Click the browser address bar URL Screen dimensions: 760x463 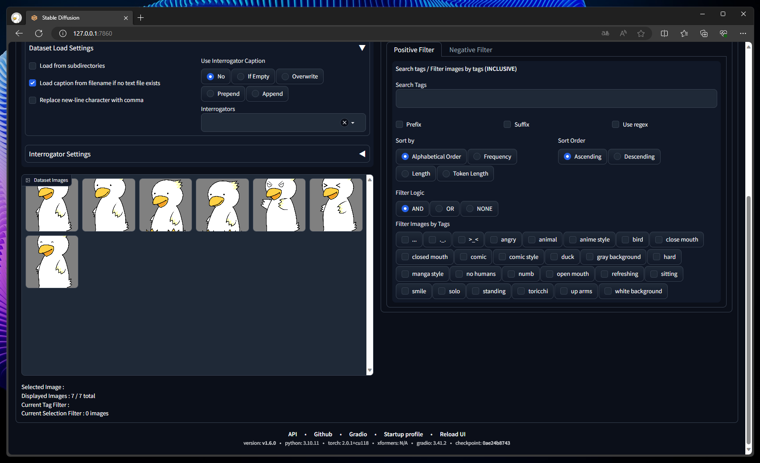(x=93, y=33)
